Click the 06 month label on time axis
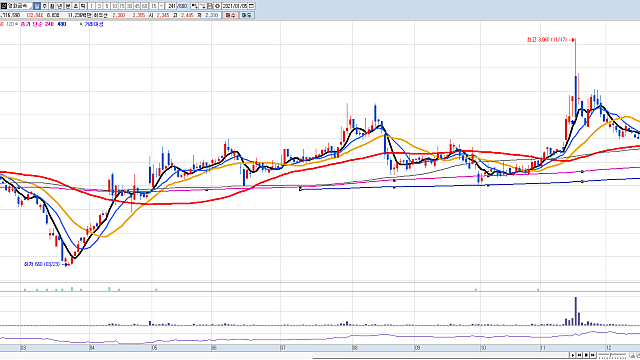The height and width of the screenshot is (360, 640). (x=214, y=348)
